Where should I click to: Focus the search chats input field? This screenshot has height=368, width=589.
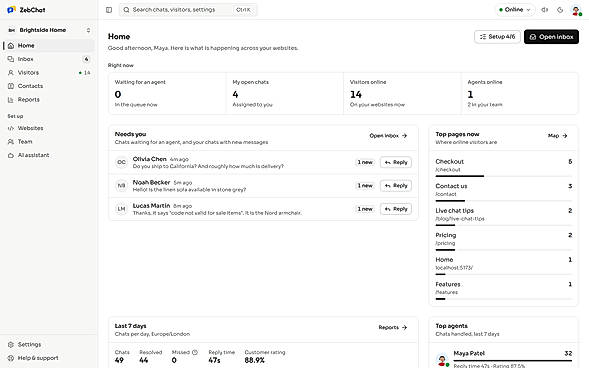pyautogui.click(x=188, y=10)
